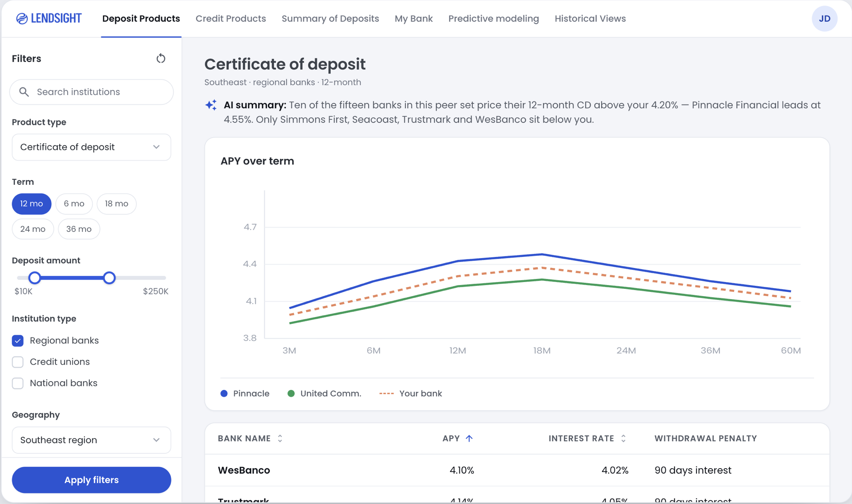The width and height of the screenshot is (852, 504).
Task: Open the Product type dropdown
Action: tap(92, 147)
